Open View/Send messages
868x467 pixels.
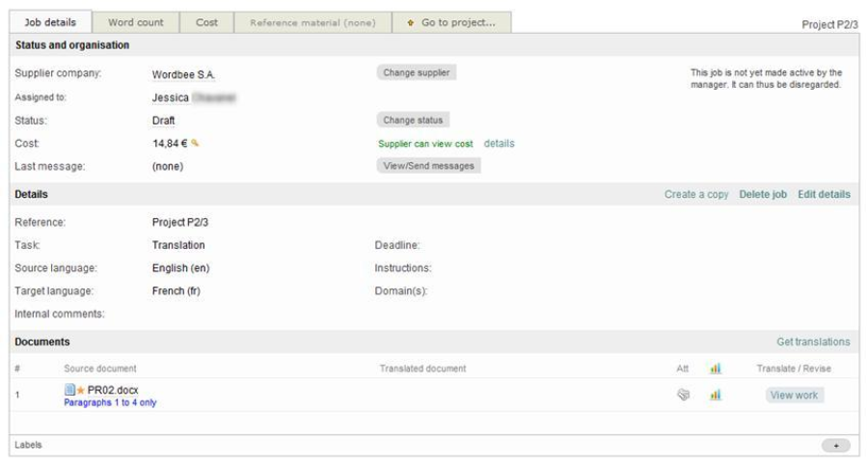tap(428, 166)
